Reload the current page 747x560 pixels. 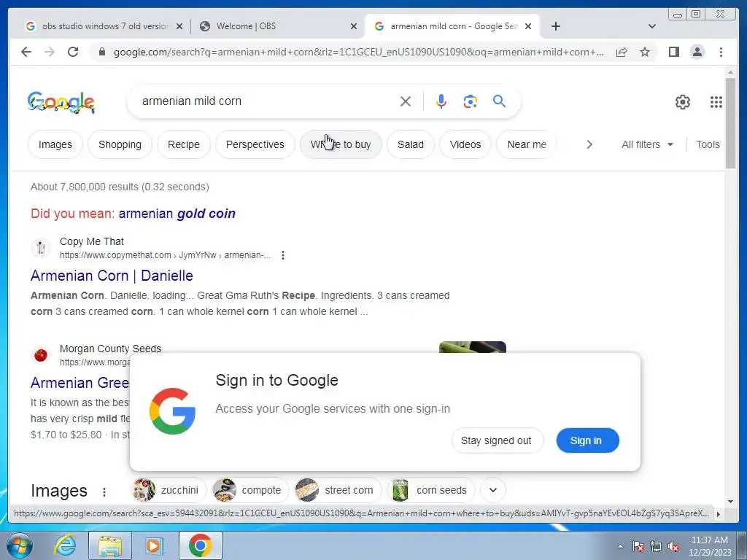pos(73,52)
